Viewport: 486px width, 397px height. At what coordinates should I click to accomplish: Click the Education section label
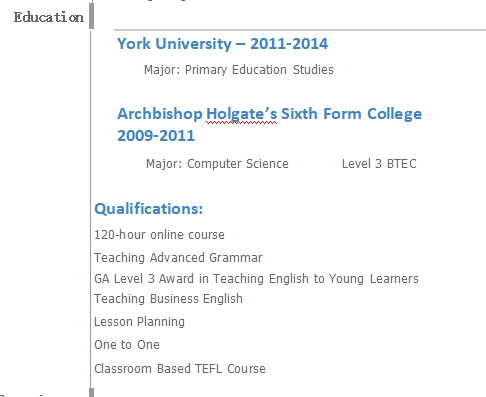(49, 17)
